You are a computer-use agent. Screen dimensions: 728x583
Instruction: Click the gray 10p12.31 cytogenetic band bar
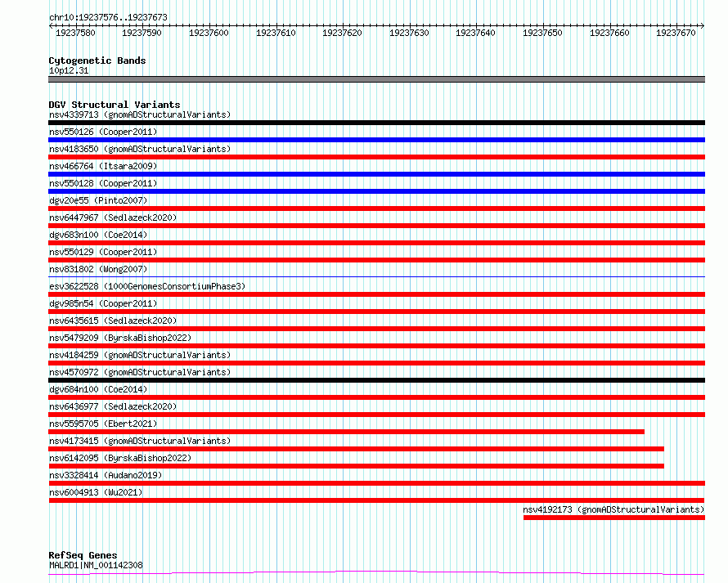(x=376, y=80)
